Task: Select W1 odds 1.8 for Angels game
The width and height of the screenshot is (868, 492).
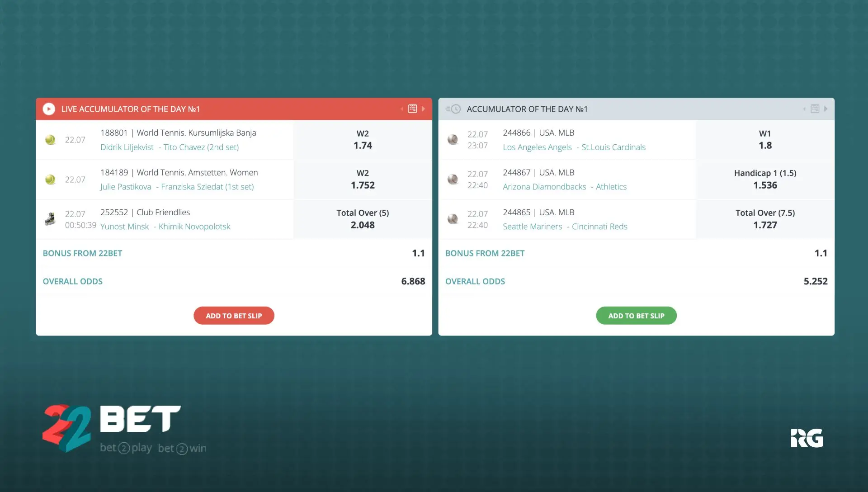Action: pos(765,140)
